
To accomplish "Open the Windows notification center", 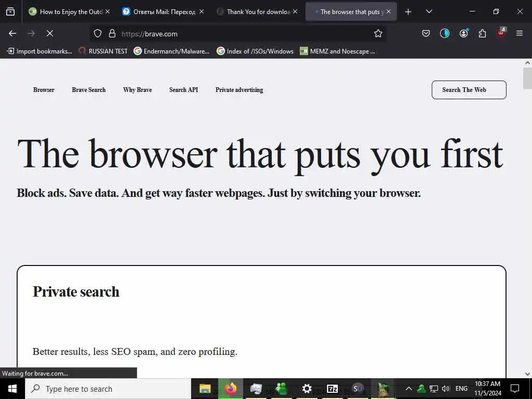I will pos(515,389).
